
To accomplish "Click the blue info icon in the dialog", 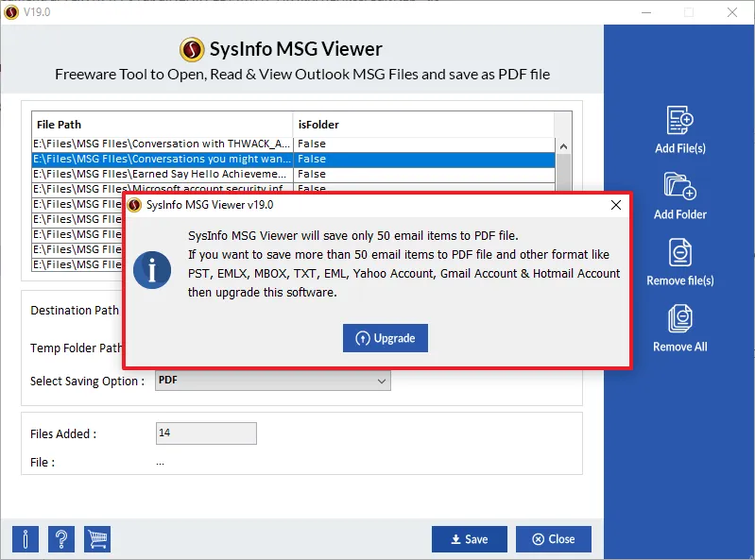I will 152,269.
